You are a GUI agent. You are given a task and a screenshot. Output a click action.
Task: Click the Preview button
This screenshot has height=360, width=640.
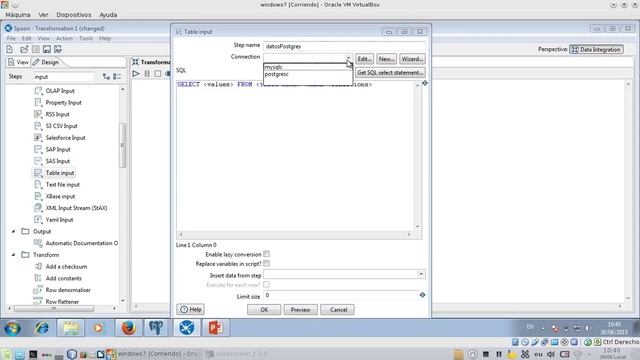pos(300,310)
